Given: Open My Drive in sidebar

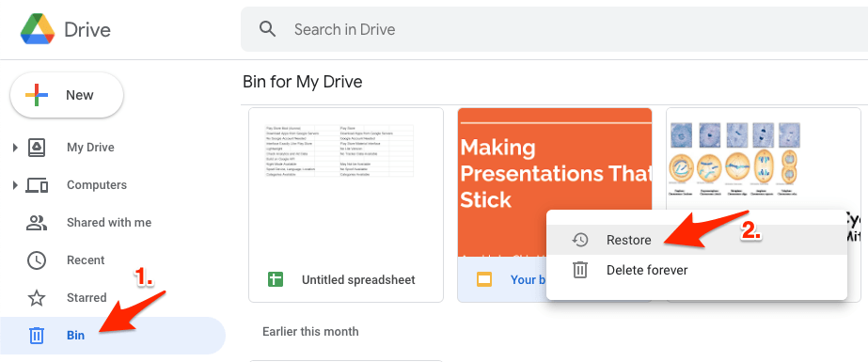Looking at the screenshot, I should click(x=90, y=148).
